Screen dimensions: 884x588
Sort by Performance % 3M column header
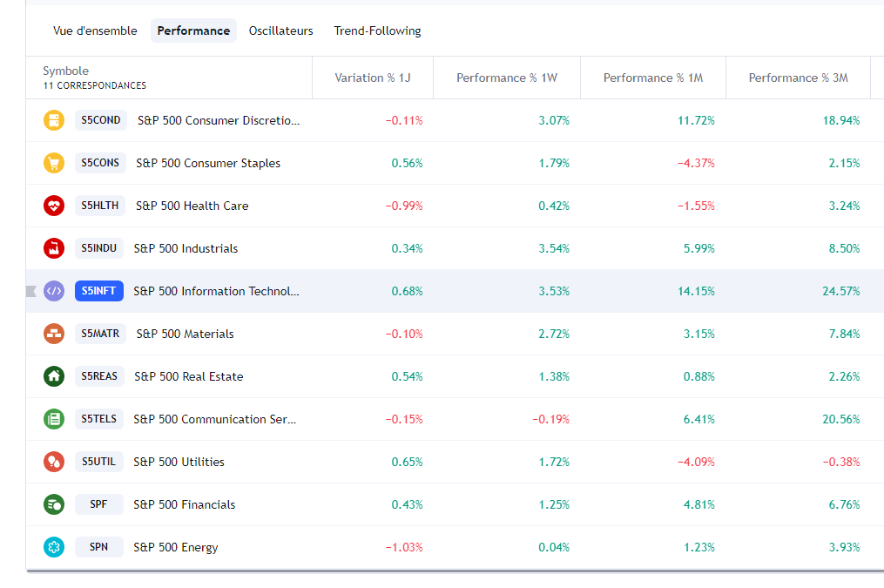pyautogui.click(x=798, y=78)
